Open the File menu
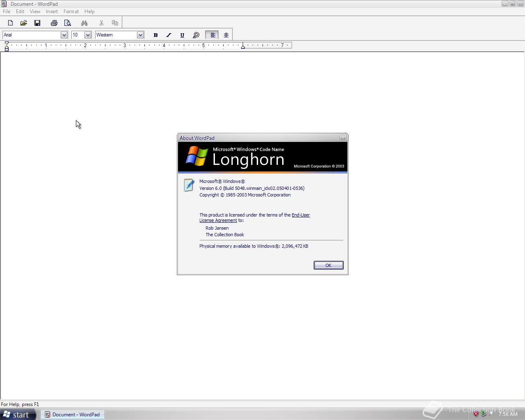 tap(7, 11)
